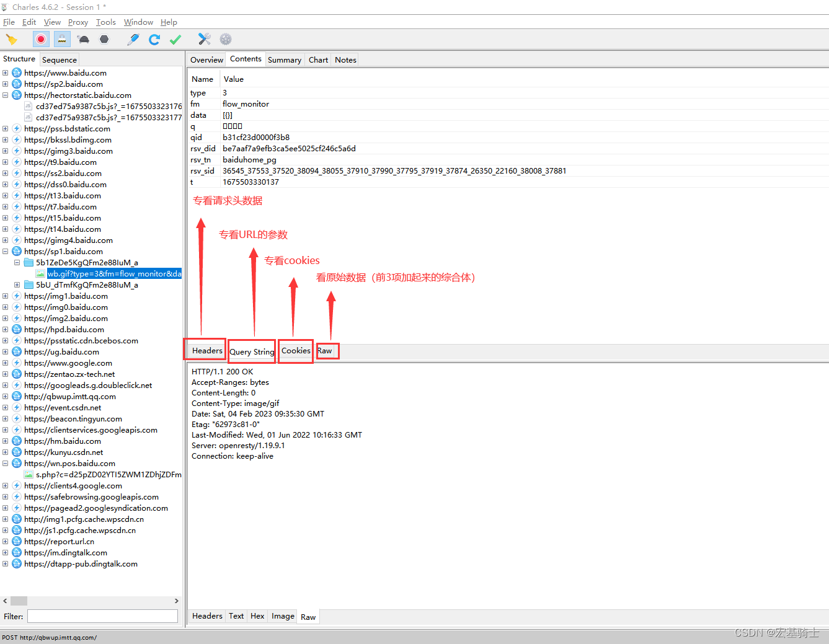Select the https://zentao.zx-tech.net host
The image size is (829, 644).
[69, 374]
